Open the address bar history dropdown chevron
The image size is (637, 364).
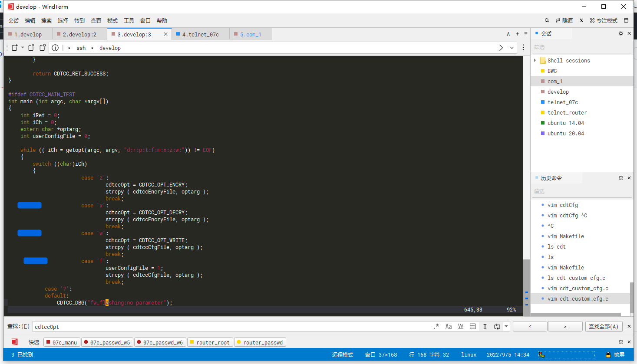tap(512, 48)
